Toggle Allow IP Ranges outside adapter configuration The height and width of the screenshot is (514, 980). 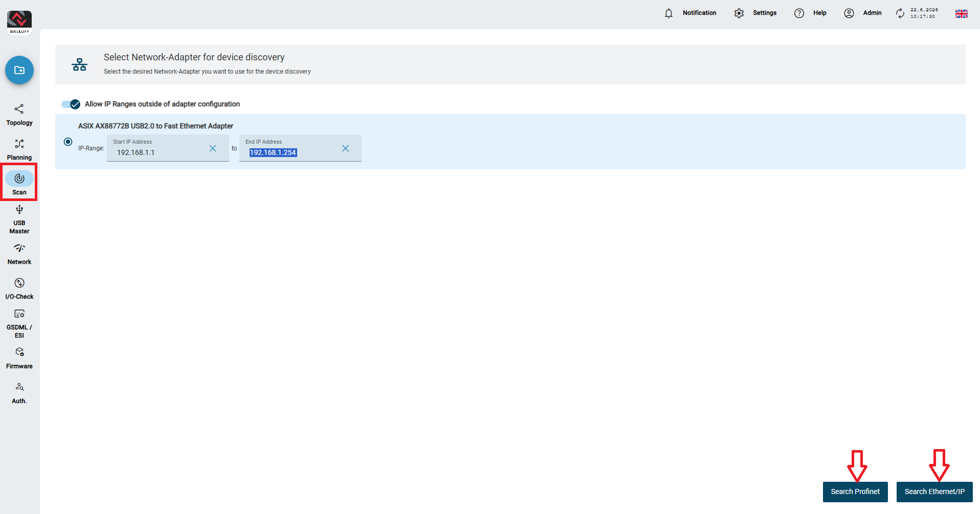tap(71, 104)
